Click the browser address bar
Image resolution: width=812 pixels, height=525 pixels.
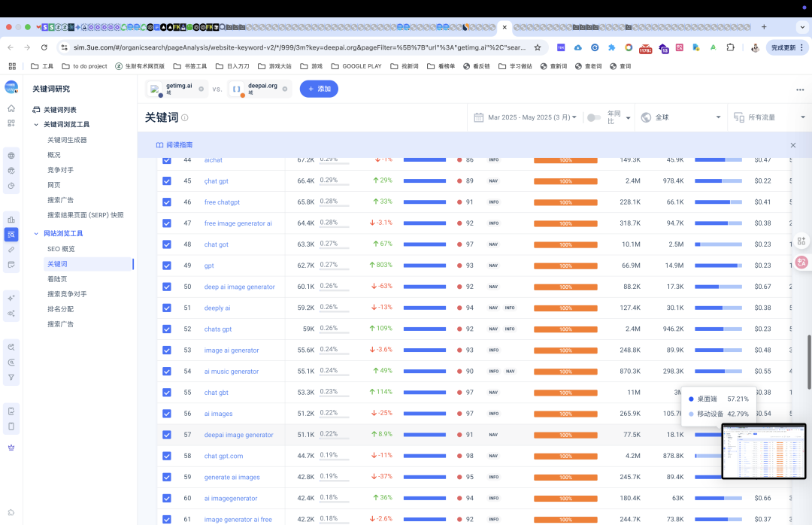298,47
